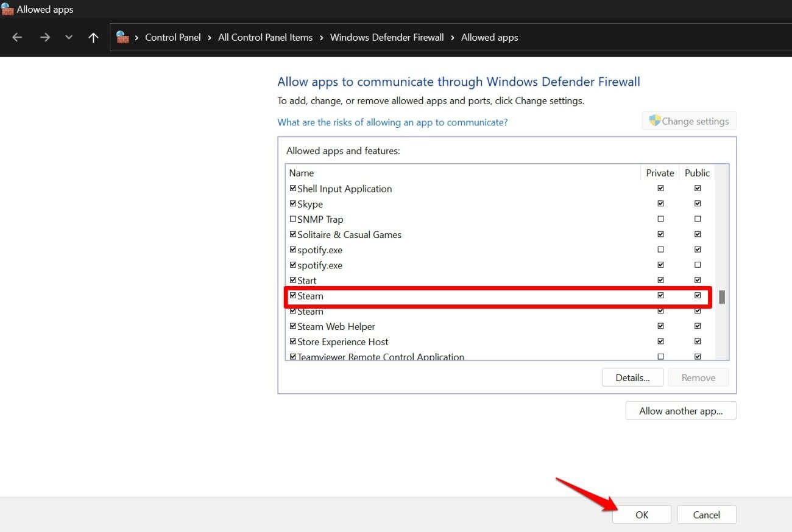Navigate to Windows Defender Firewall breadcrumb
The width and height of the screenshot is (792, 532).
click(387, 38)
